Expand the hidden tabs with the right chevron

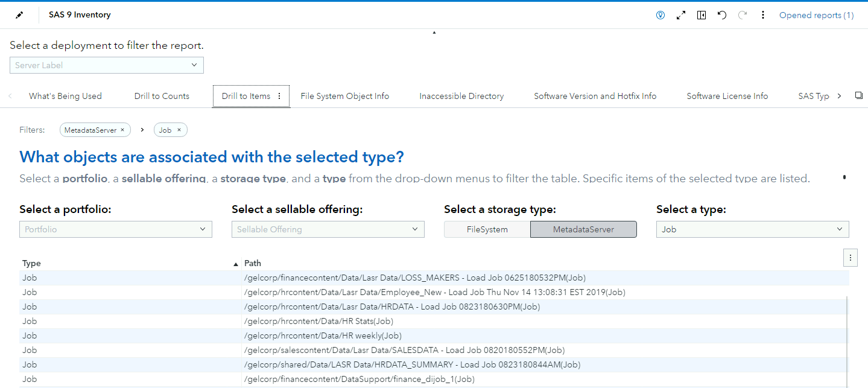[x=839, y=95]
